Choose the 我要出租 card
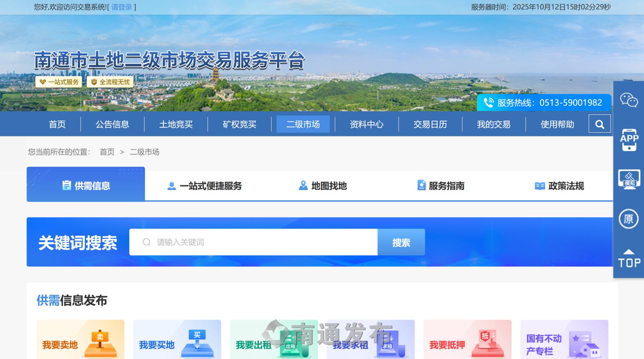The height and width of the screenshot is (359, 644). tap(274, 340)
